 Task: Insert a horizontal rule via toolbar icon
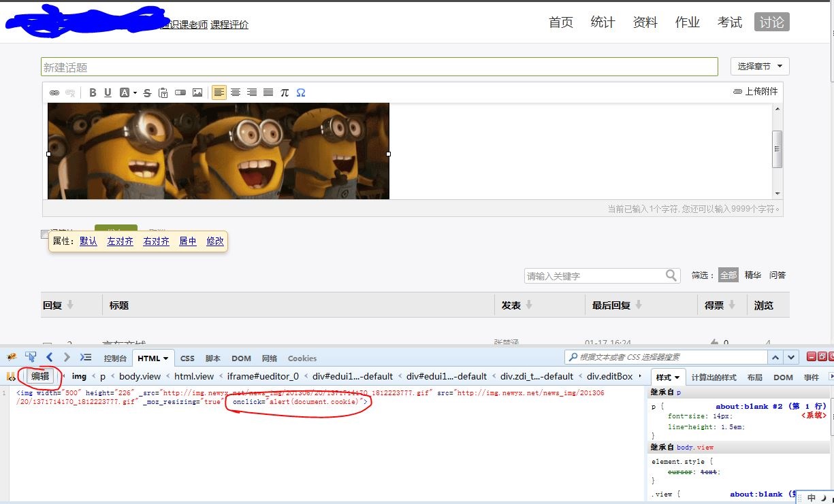180,93
